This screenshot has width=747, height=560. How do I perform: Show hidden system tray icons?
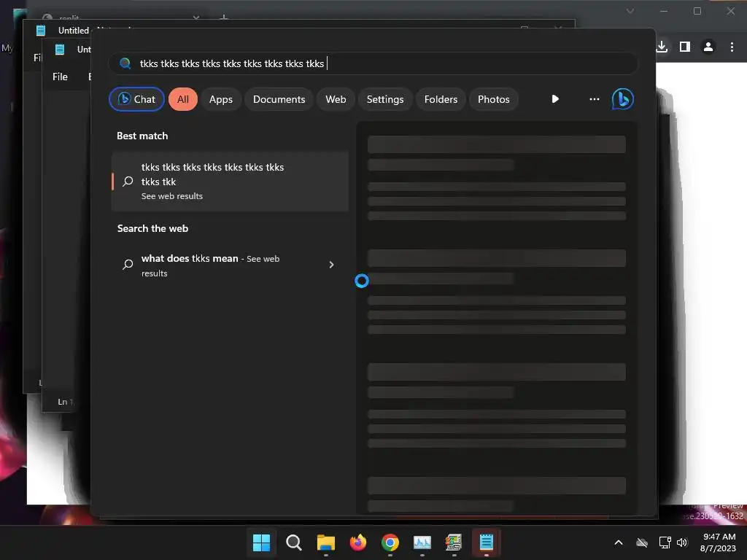pyautogui.click(x=619, y=542)
